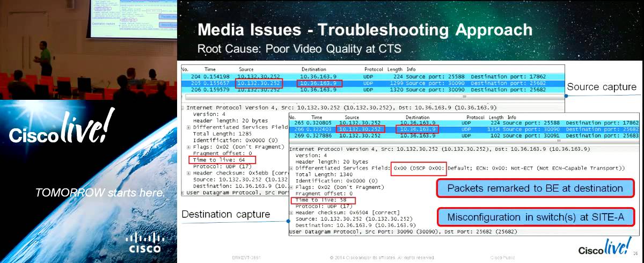Select 'Header length: 20 bytes' in destination capture
This screenshot has height=263, width=644.
click(x=332, y=162)
